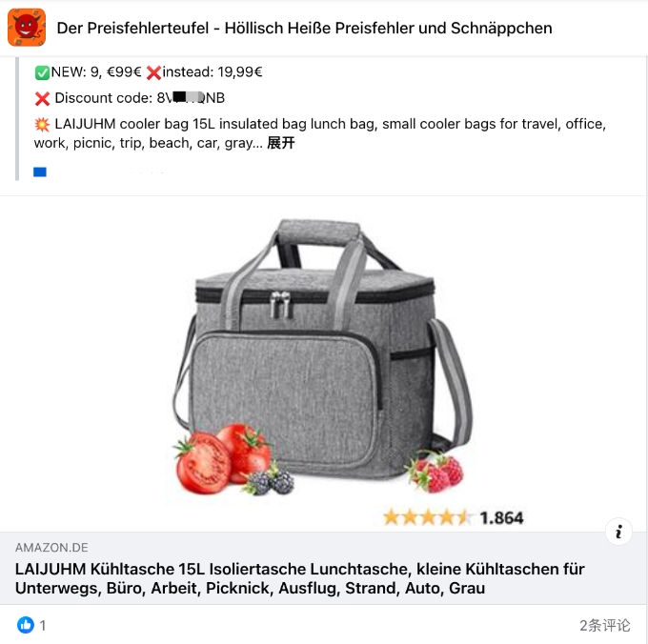Open the 2条评论 comments

click(x=604, y=625)
